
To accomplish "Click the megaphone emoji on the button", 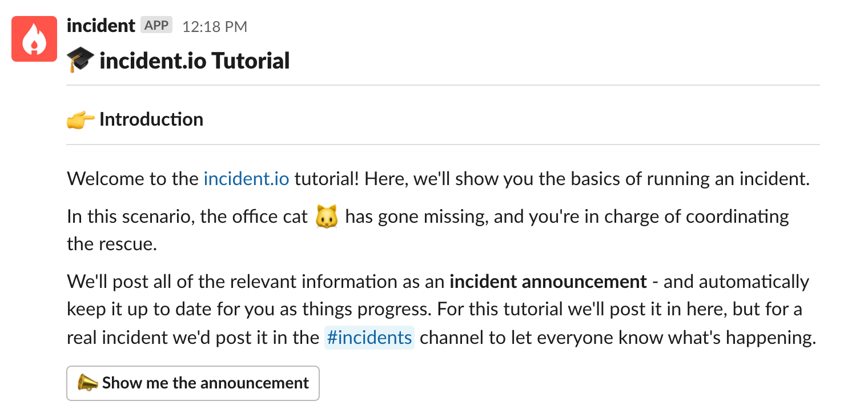I will (88, 383).
